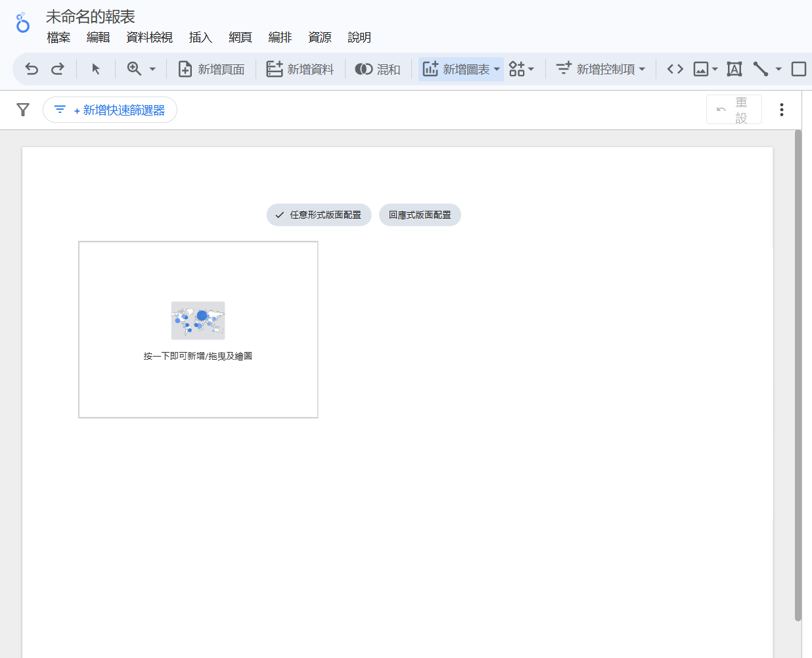
Task: Select 任意形式版面配置 freeform layout chip
Action: pos(319,215)
